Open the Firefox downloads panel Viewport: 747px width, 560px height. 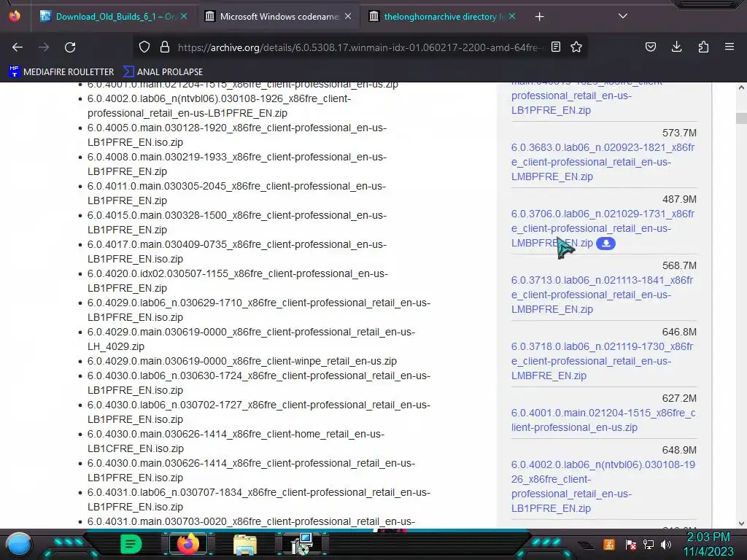pos(676,47)
